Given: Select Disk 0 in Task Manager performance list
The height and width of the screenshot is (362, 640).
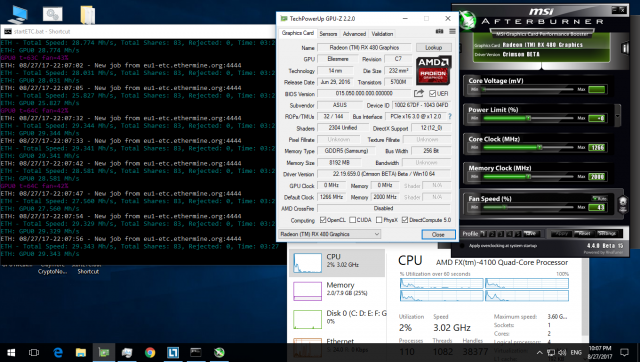Looking at the screenshot, I should [338, 318].
